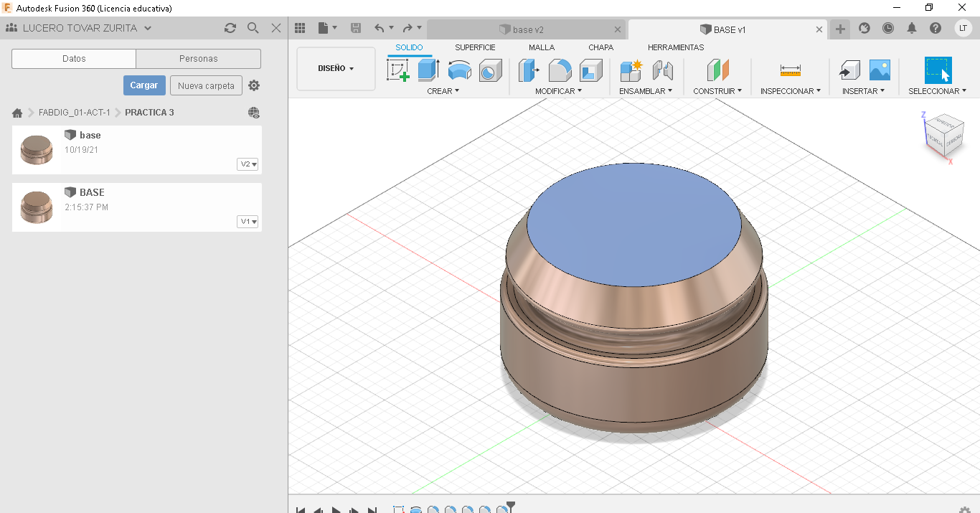Close the BASE v1 document tab
The height and width of the screenshot is (513, 980).
click(819, 29)
